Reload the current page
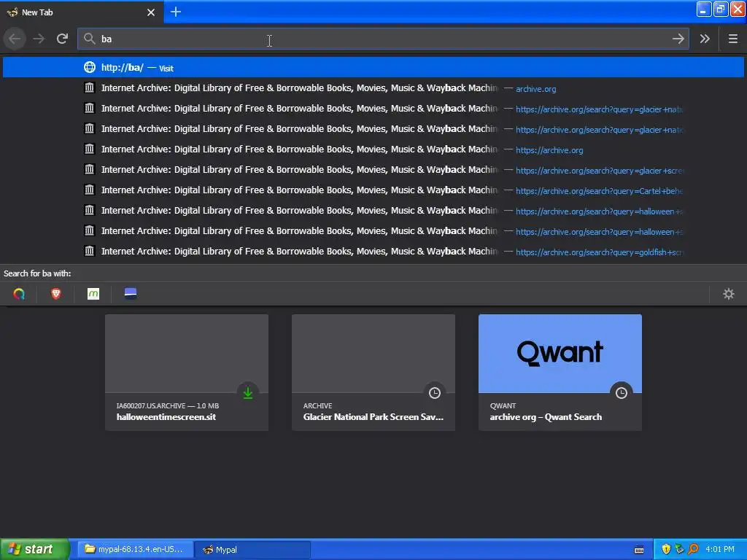747x560 pixels. click(62, 39)
